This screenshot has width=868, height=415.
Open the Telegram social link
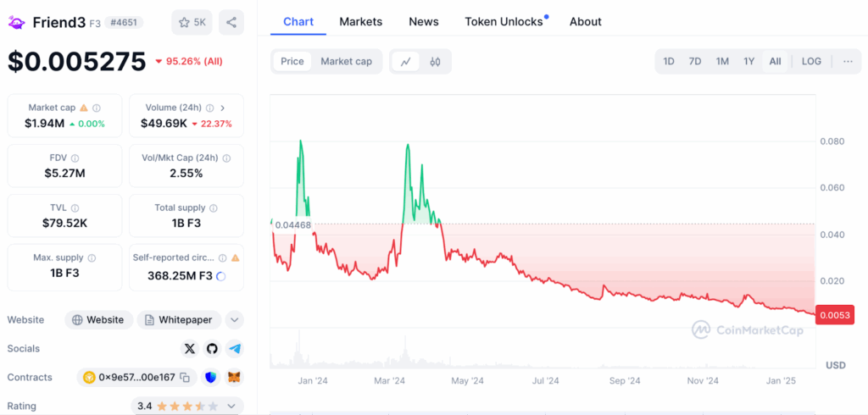(x=235, y=348)
